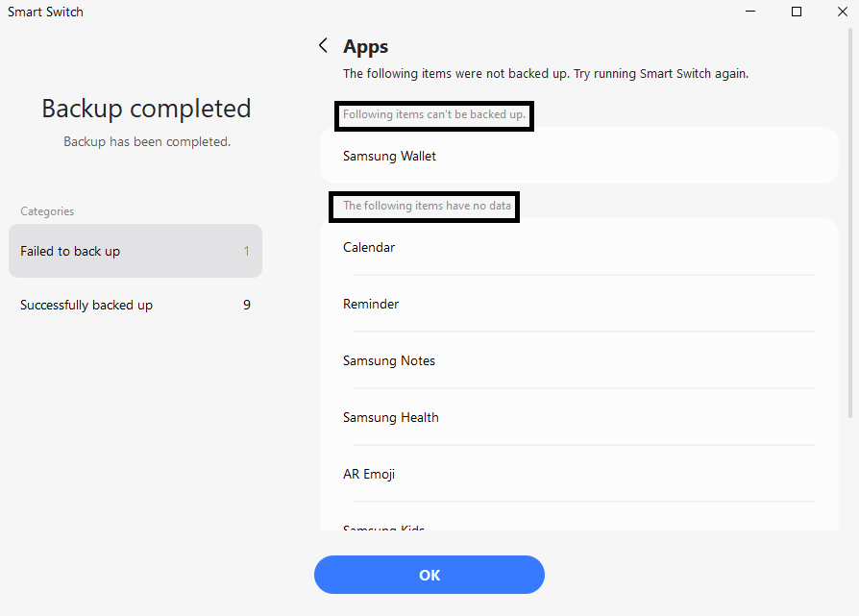
Task: Select the Reminder list entry
Action: click(579, 304)
